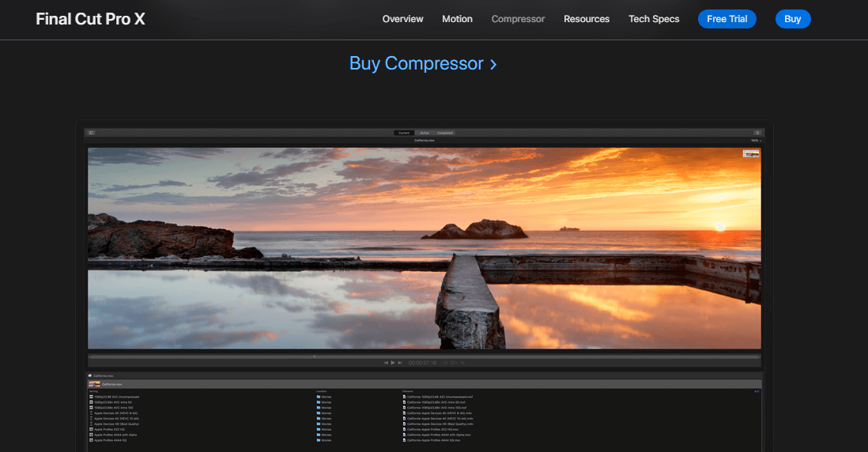Click the 00:00:37:16 timecode display
The height and width of the screenshot is (452, 868).
422,363
